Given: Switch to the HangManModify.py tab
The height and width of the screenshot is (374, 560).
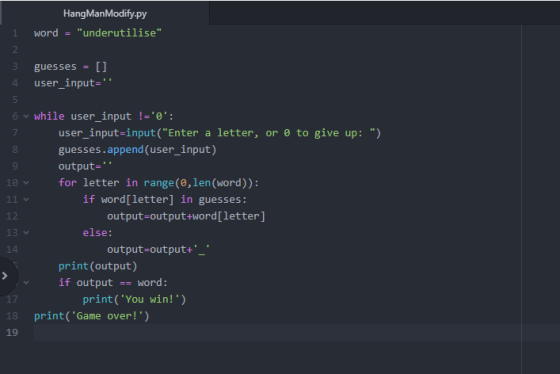Looking at the screenshot, I should [105, 14].
